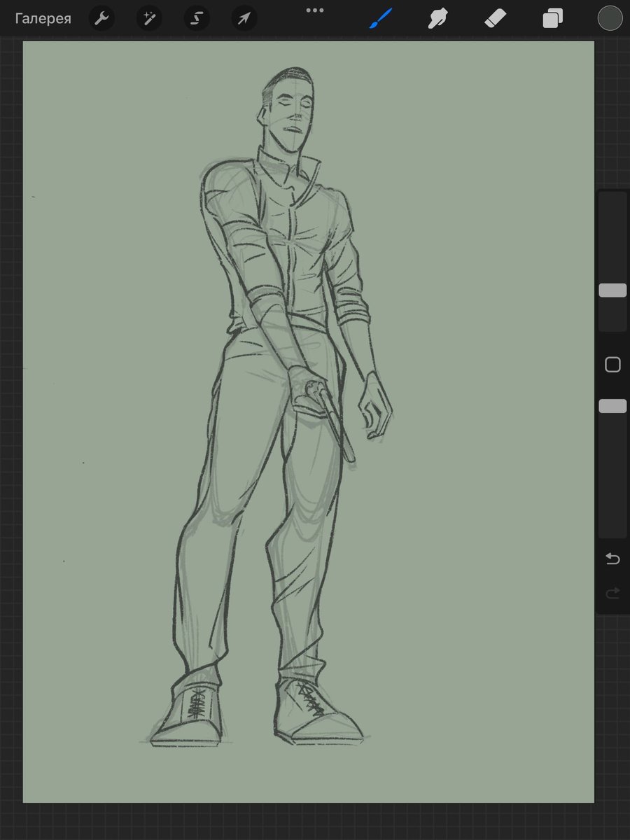Select the Brush tool
Screen dimensions: 630x840
(x=381, y=19)
